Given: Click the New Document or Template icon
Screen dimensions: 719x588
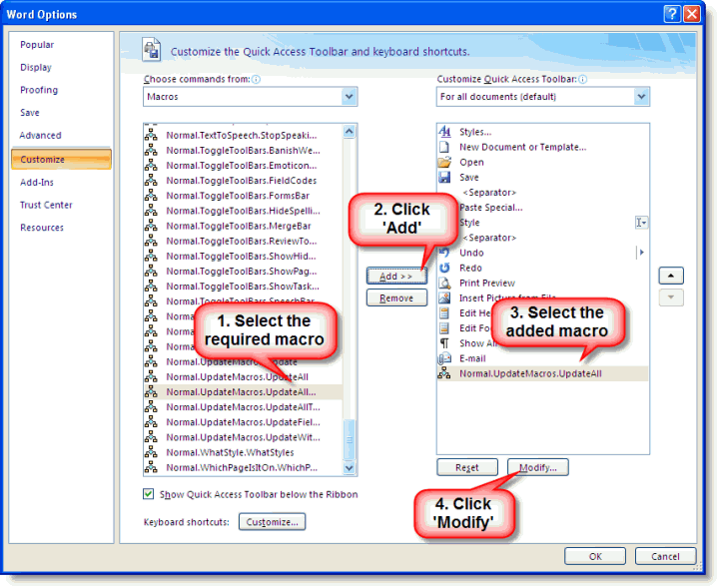Looking at the screenshot, I should pos(444,147).
